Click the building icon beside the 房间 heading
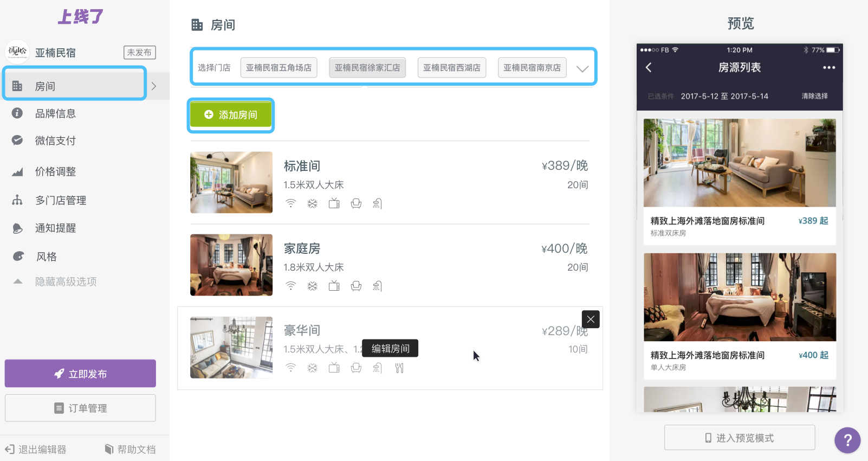This screenshot has height=461, width=868. pyautogui.click(x=197, y=25)
